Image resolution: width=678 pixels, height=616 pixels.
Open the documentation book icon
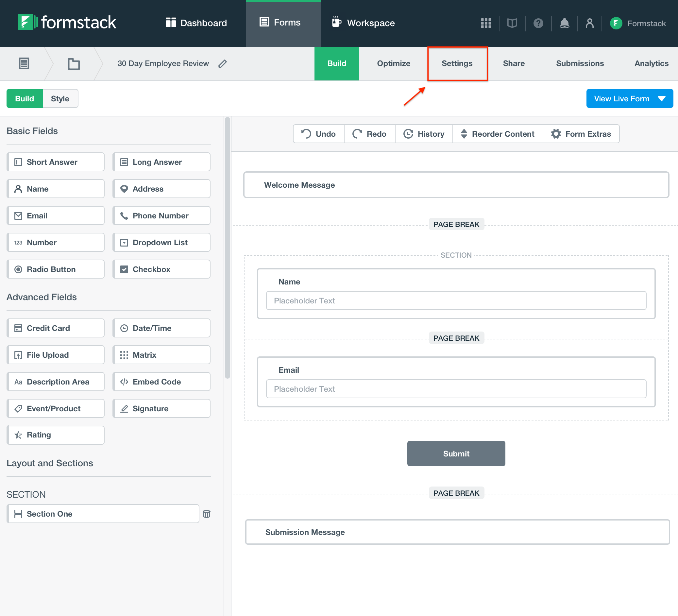point(512,23)
